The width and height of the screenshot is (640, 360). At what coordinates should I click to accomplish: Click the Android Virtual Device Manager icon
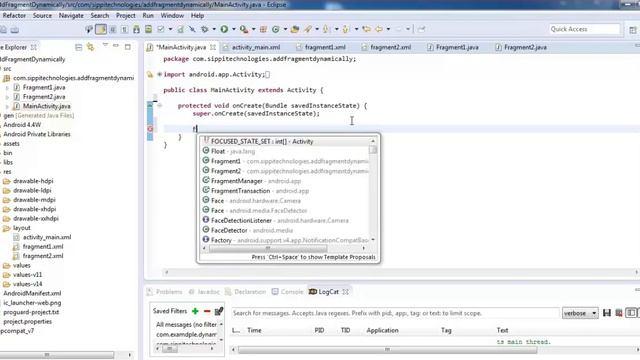[148, 29]
